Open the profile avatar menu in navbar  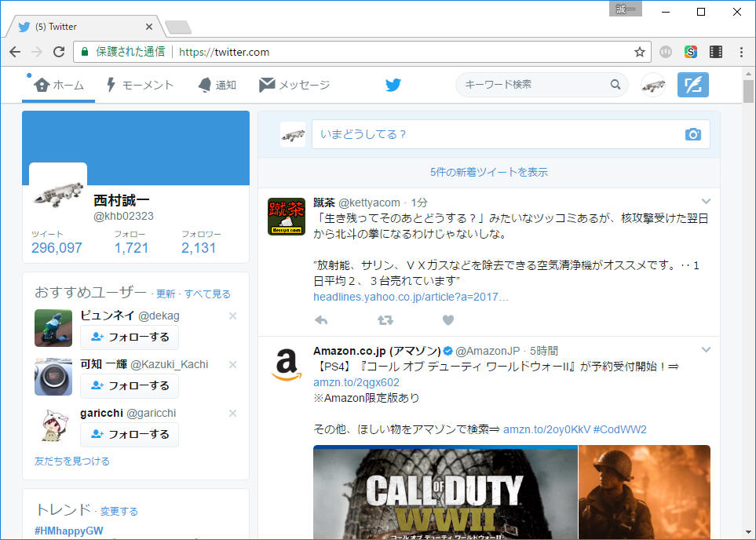[653, 85]
